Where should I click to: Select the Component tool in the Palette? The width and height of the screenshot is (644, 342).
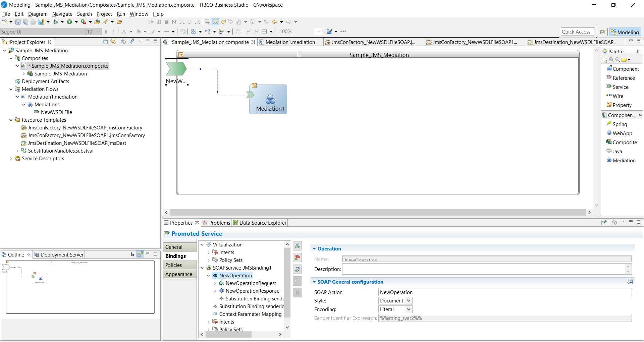click(x=625, y=69)
